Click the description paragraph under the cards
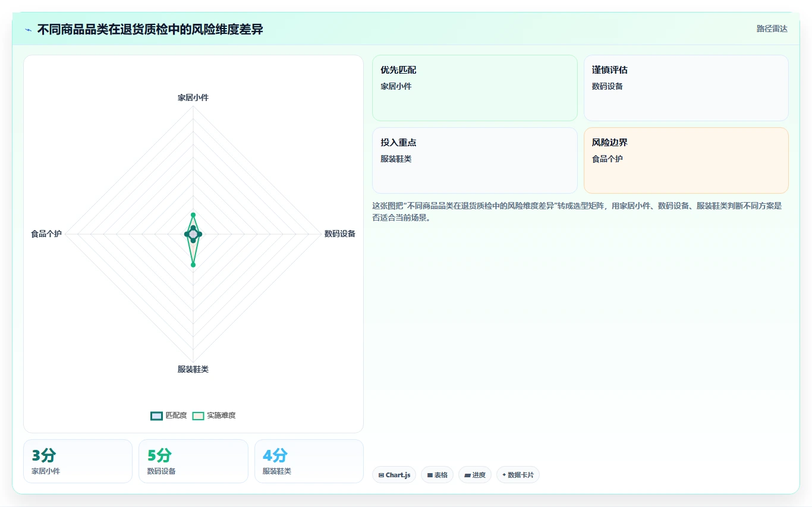812x507 pixels. 577,212
